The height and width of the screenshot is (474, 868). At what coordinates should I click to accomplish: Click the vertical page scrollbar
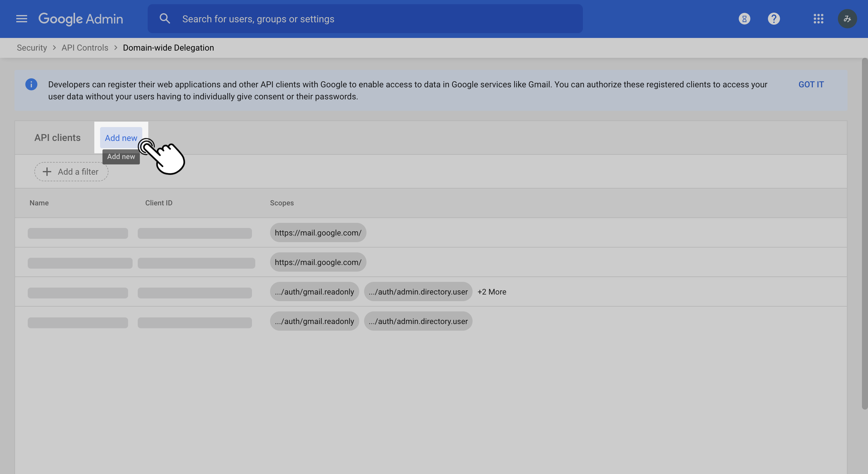pyautogui.click(x=864, y=236)
